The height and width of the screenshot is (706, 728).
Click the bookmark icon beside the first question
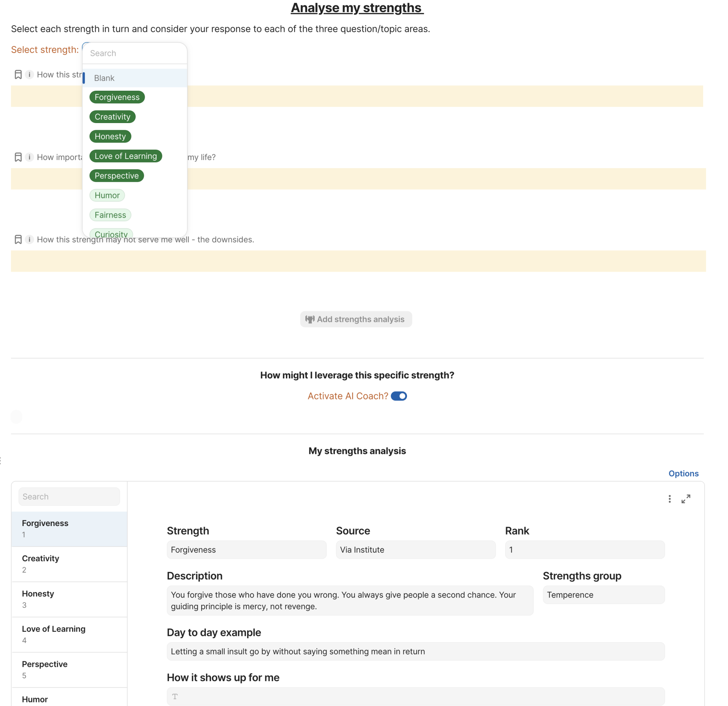(18, 75)
